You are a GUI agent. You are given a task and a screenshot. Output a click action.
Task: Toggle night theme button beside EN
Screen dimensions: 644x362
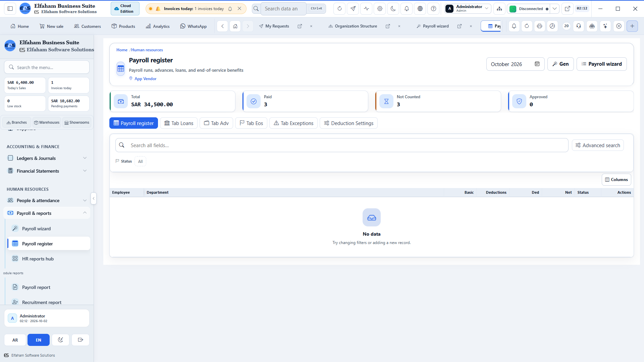60,340
